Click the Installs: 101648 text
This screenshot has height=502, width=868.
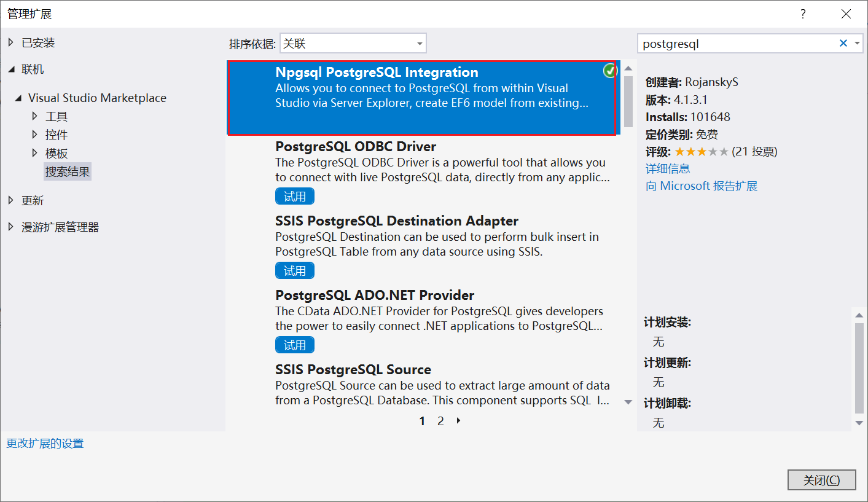(x=687, y=117)
